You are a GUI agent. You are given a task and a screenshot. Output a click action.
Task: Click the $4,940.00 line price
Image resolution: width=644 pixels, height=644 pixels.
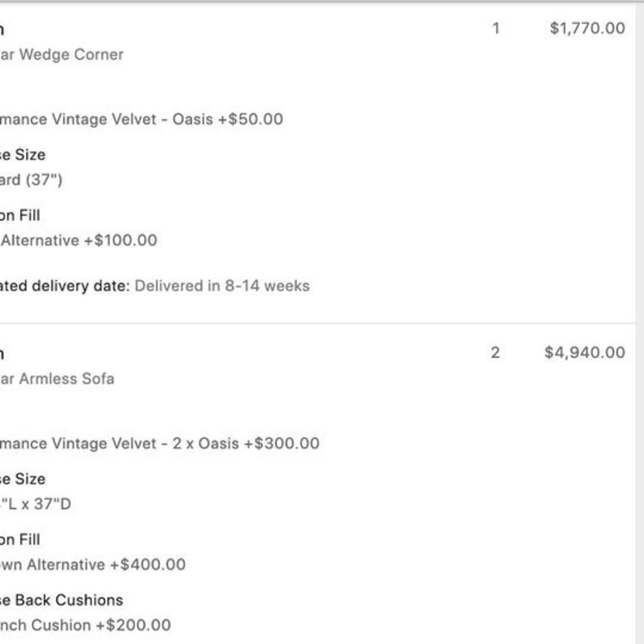tap(584, 352)
